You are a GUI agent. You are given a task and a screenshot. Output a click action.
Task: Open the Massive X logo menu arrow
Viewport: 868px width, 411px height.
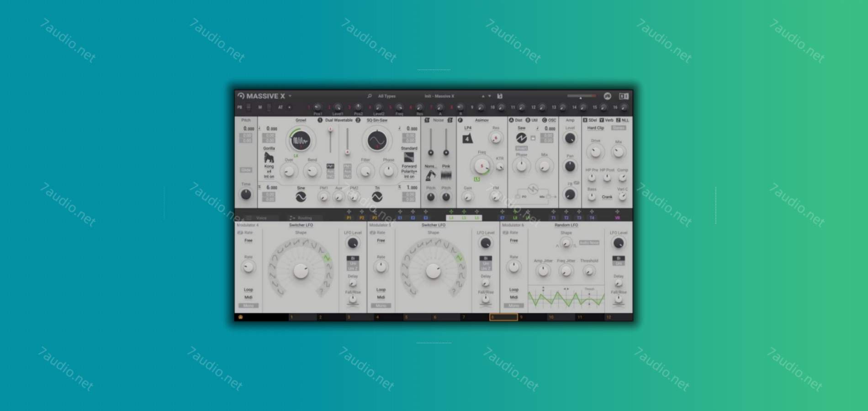tap(290, 96)
